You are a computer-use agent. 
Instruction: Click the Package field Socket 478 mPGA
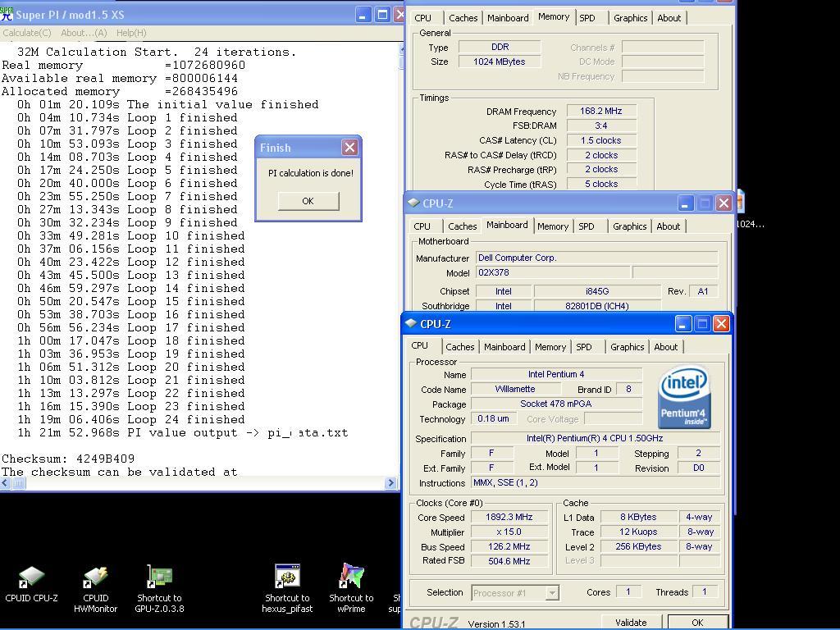pos(556,404)
